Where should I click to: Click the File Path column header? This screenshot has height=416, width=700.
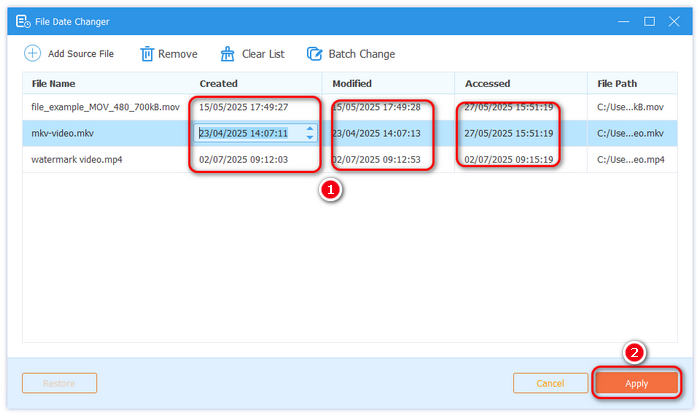(617, 83)
